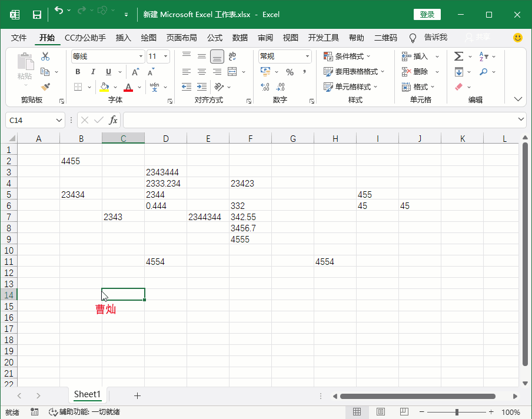This screenshot has width=532, height=419.
Task: Click the 格式 cells button
Action: click(x=418, y=87)
